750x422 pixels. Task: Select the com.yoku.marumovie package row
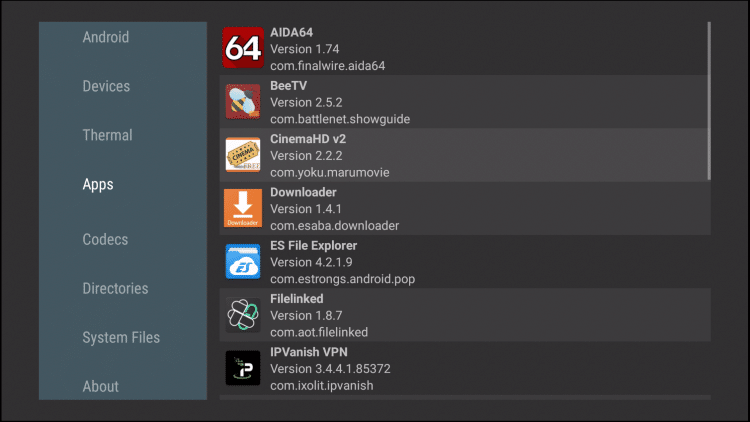[x=465, y=155]
